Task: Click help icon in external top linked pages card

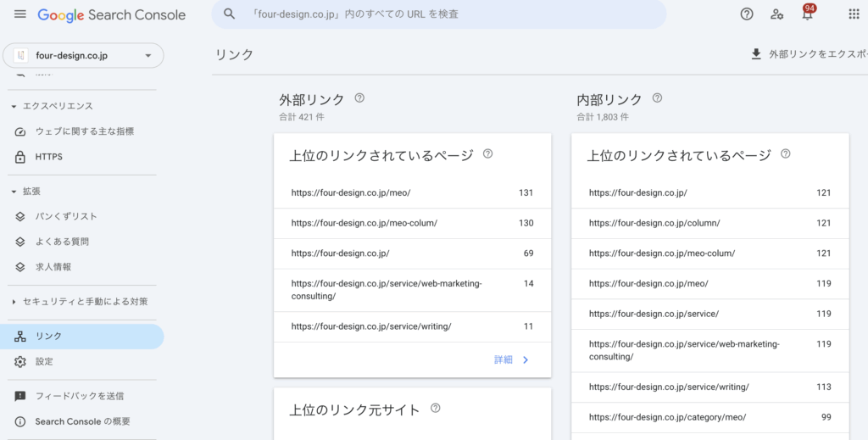Action: tap(487, 153)
